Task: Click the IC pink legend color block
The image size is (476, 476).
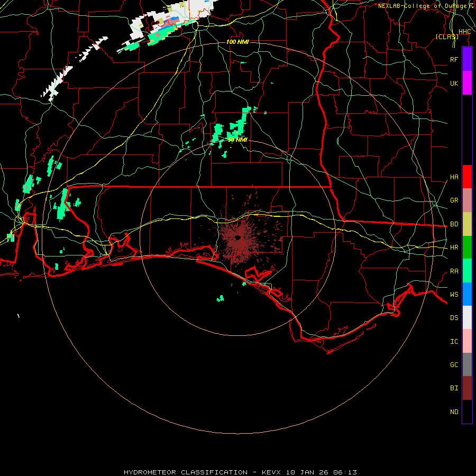Action: (x=467, y=341)
